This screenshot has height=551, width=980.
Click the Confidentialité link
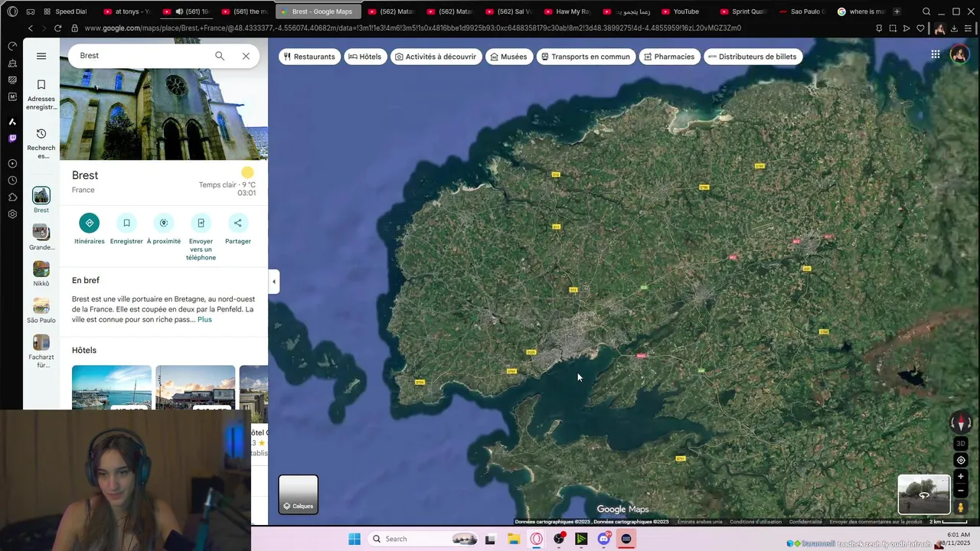(805, 522)
